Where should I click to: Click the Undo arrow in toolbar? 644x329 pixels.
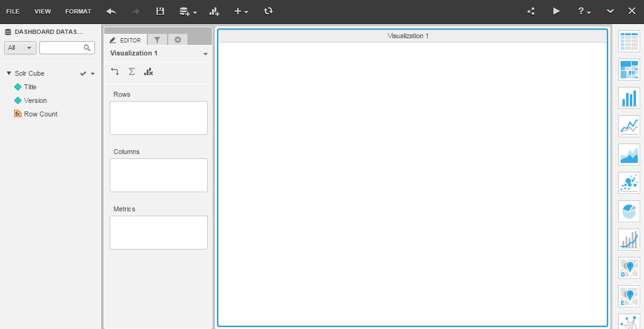pos(111,11)
